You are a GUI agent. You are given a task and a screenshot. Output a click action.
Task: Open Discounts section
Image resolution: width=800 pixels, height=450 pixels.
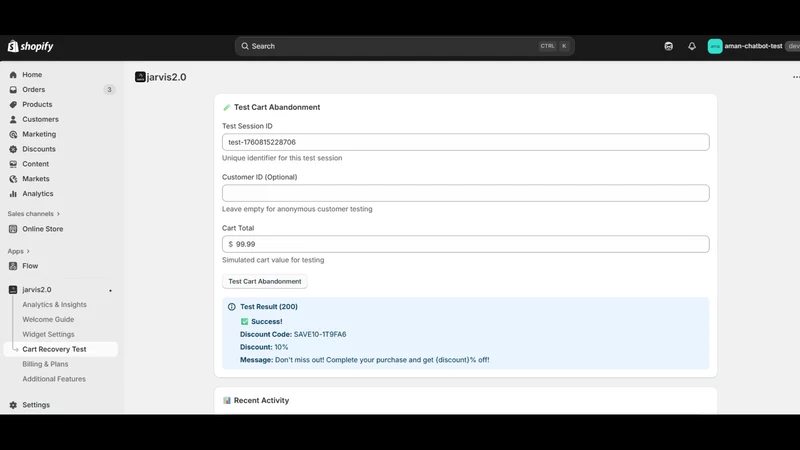39,149
